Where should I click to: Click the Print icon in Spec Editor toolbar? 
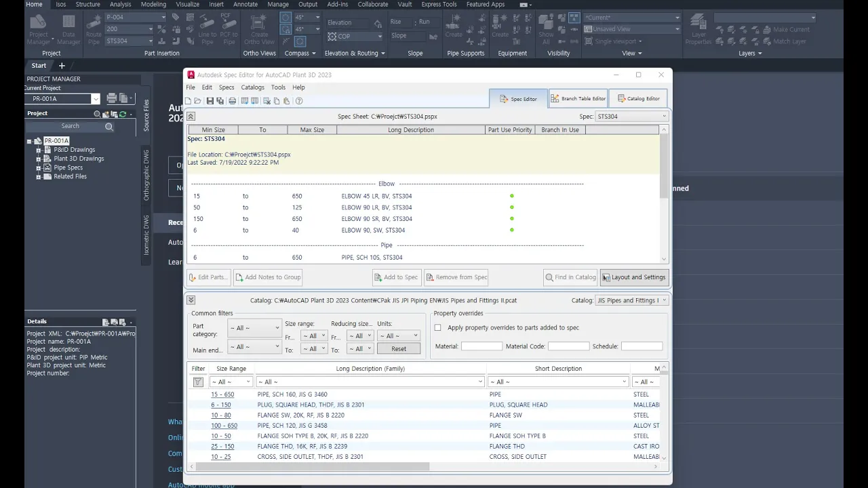pos(232,101)
